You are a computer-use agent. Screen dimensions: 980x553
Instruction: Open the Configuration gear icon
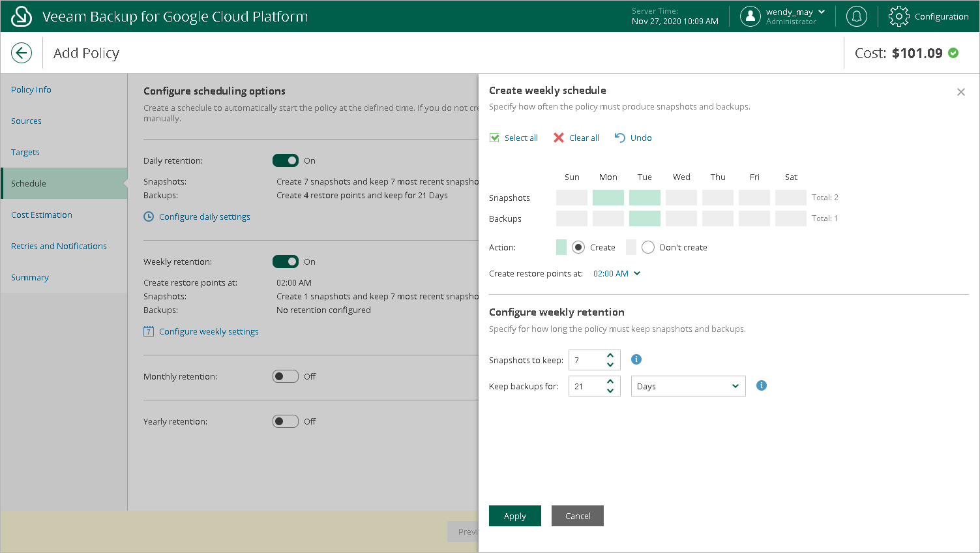click(x=898, y=16)
